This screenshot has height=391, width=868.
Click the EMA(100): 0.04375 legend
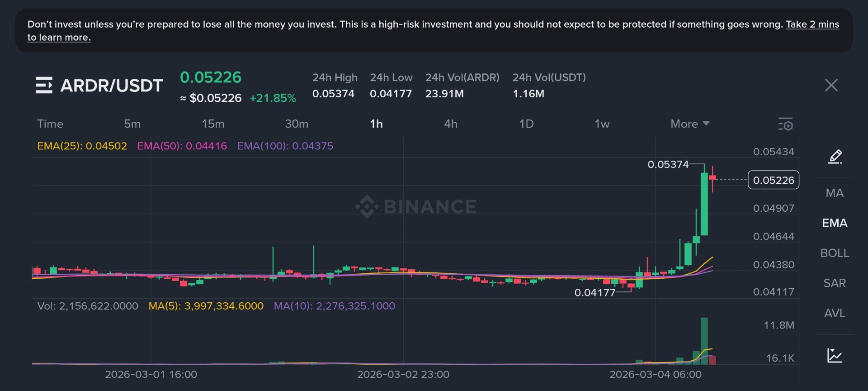[285, 146]
